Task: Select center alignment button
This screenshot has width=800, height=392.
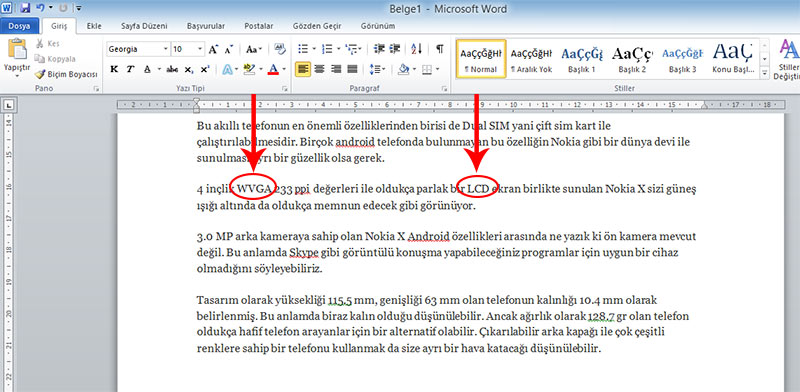Action: (319, 69)
